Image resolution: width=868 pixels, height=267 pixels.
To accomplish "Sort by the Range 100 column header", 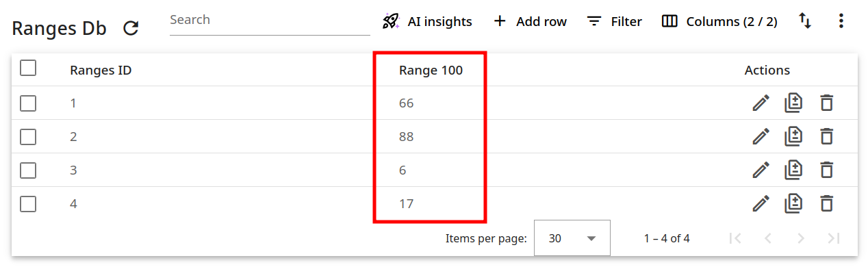I will 431,70.
